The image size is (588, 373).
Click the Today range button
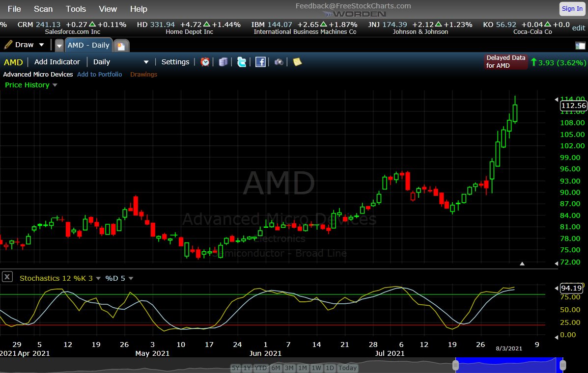click(x=348, y=368)
